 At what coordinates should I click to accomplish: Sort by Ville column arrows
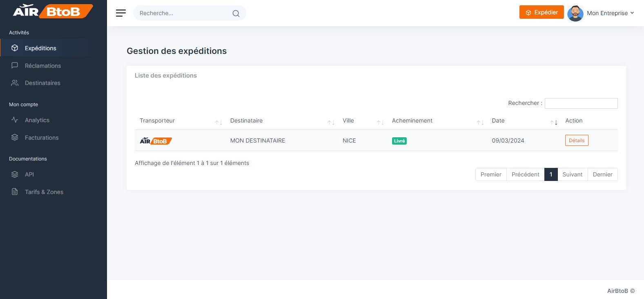coord(380,122)
